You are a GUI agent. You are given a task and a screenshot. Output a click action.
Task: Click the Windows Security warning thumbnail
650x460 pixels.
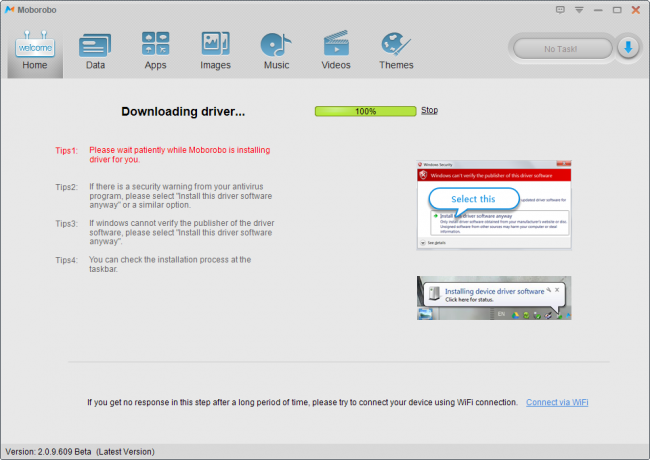tap(494, 205)
